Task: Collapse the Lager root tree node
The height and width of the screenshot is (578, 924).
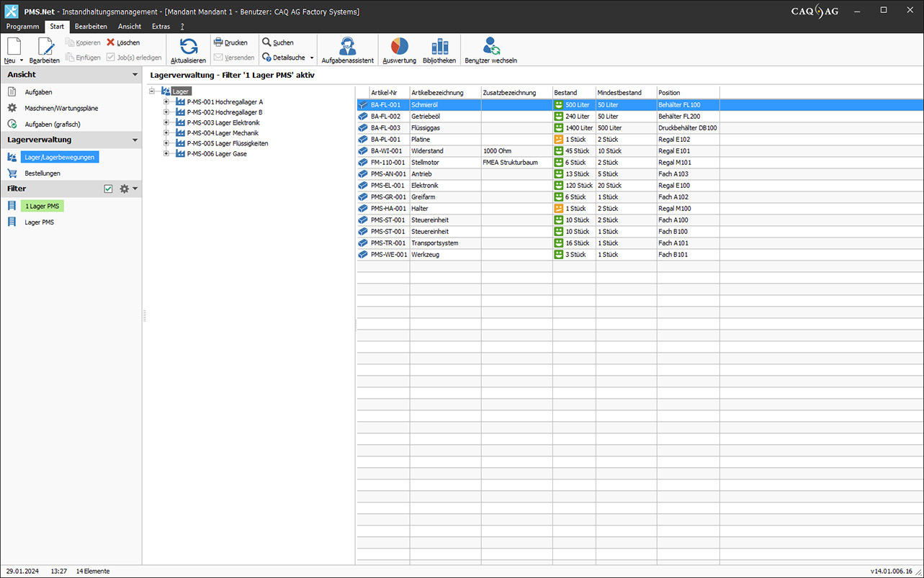Action: pyautogui.click(x=153, y=91)
